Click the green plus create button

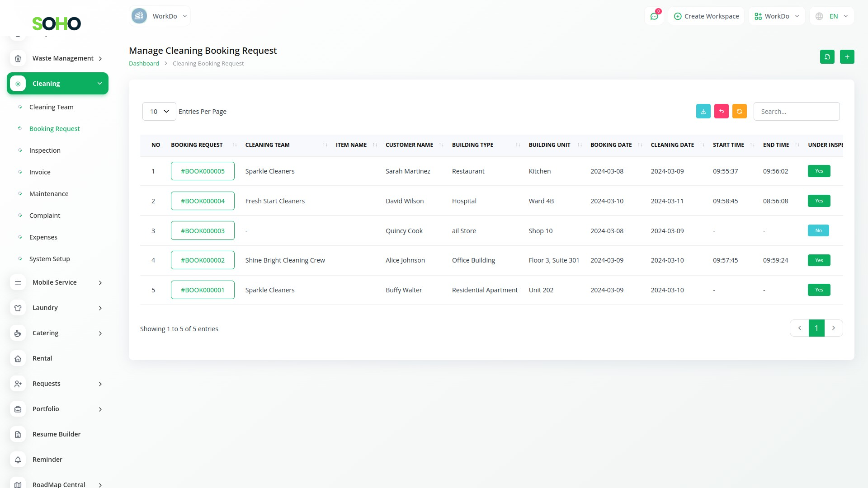(847, 56)
